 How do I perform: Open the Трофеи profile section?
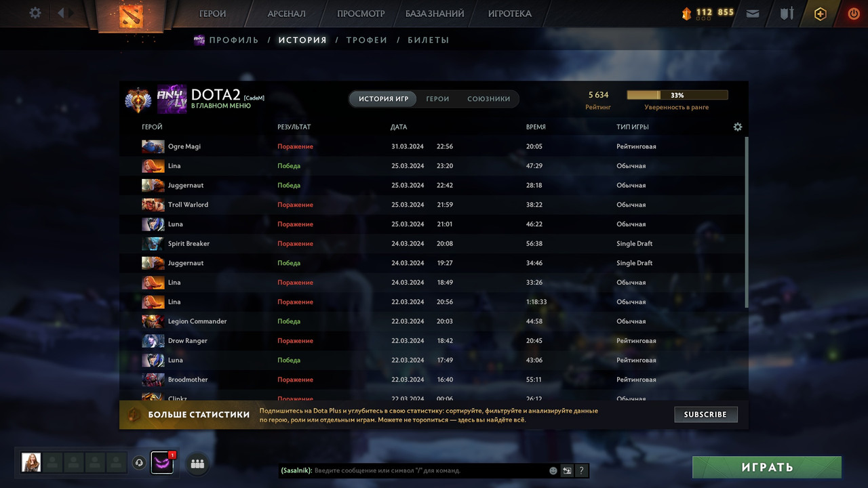[x=367, y=40]
